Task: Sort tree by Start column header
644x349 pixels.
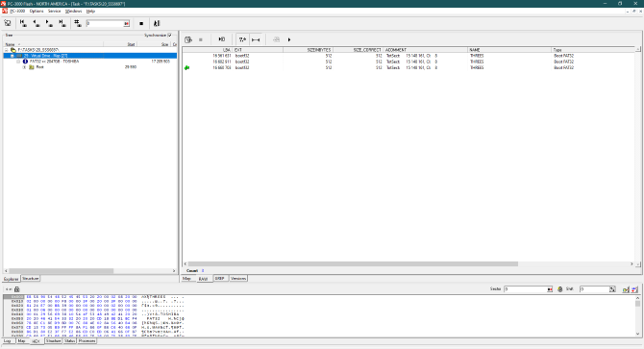Action: [x=120, y=44]
